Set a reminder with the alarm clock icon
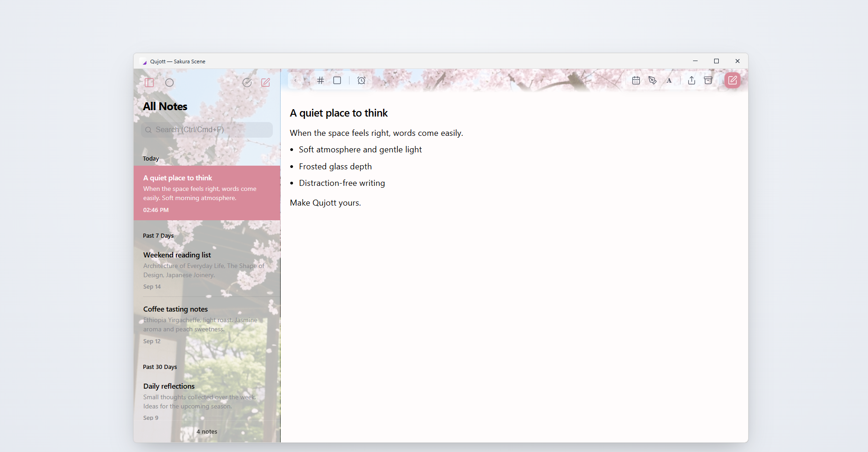Image resolution: width=868 pixels, height=452 pixels. coord(361,80)
